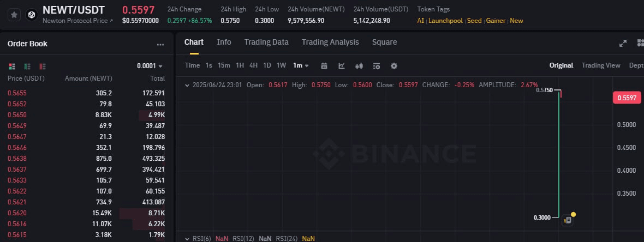Switch chart to Trading View
644x242 pixels.
(x=601, y=65)
